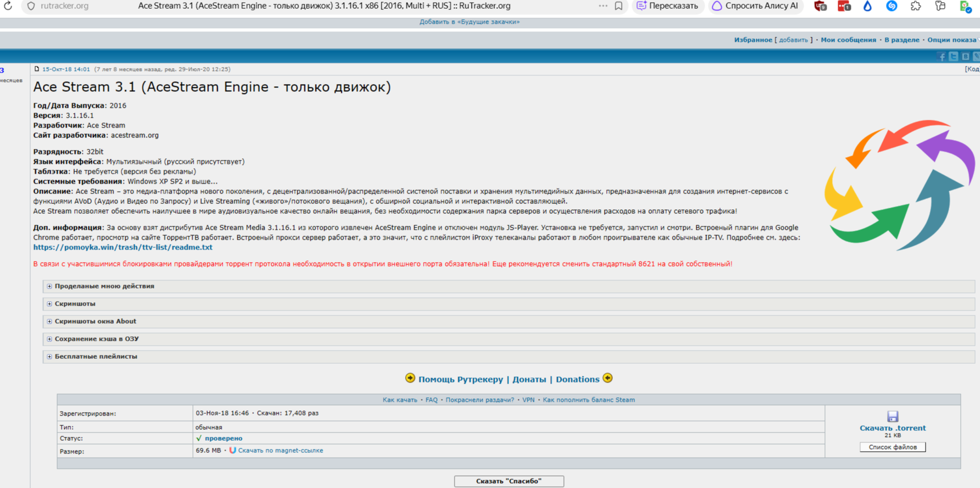Open the Покраснели раздачи? link
980x488 pixels.
(x=480, y=400)
